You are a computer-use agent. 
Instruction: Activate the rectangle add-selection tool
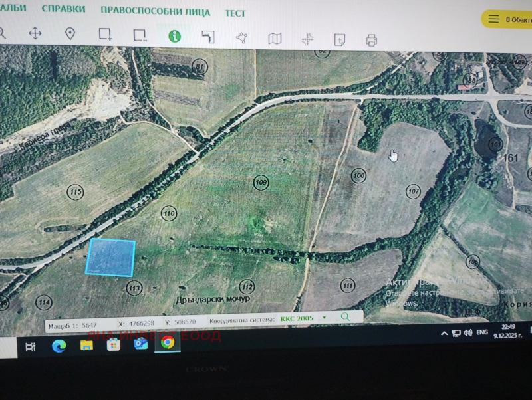point(105,35)
